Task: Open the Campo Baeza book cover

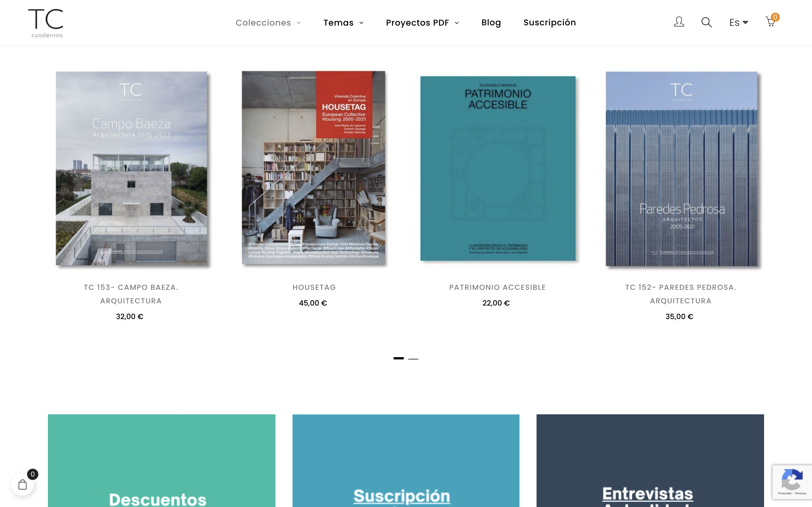Action: 131,168
